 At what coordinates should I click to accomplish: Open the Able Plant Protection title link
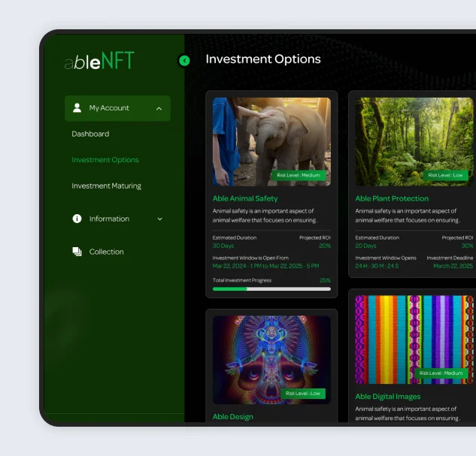coord(392,198)
